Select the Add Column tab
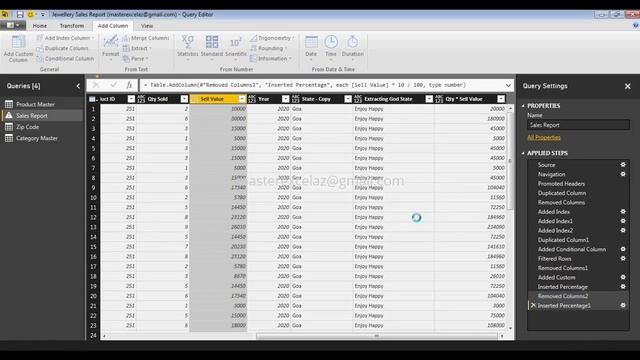The image size is (640, 360). click(113, 26)
